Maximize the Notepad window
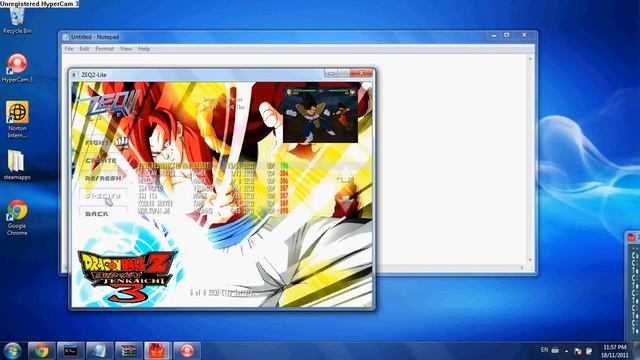The image size is (640, 360). click(x=507, y=36)
